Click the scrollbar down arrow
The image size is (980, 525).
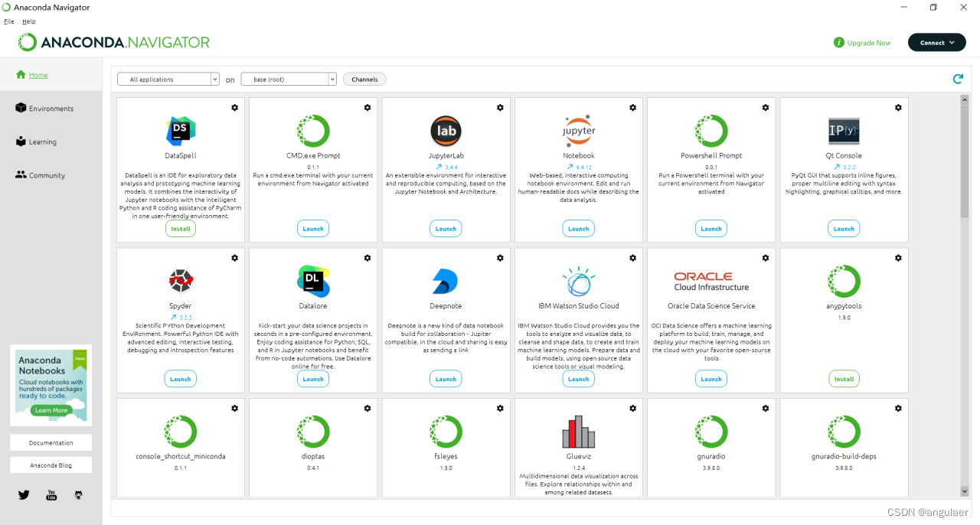click(964, 491)
